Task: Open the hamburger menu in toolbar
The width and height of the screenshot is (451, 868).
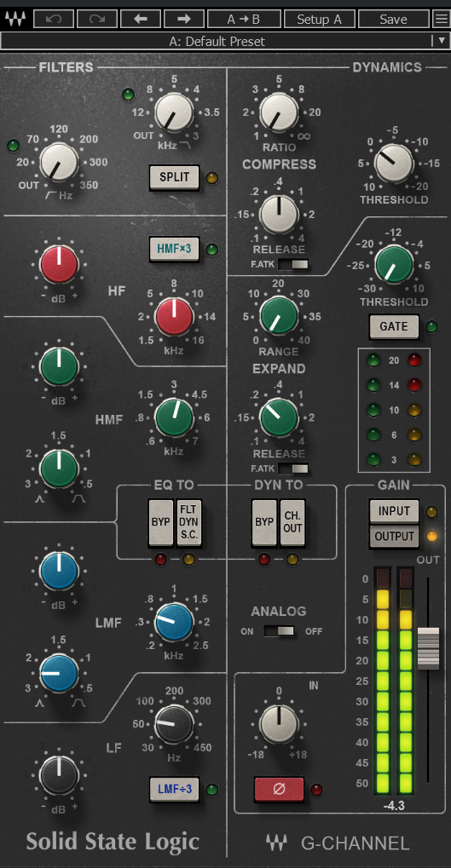Action: [x=441, y=19]
